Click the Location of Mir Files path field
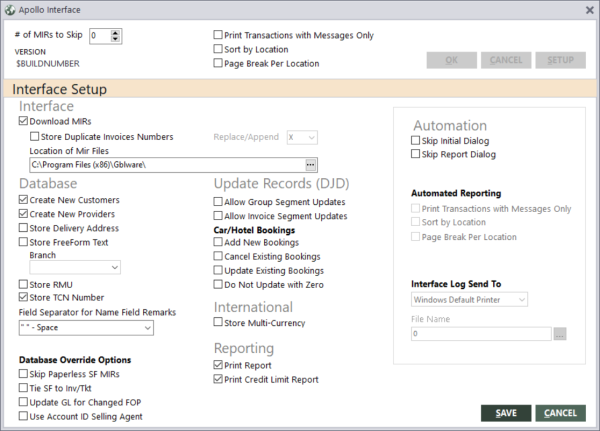The height and width of the screenshot is (431, 600). (168, 165)
